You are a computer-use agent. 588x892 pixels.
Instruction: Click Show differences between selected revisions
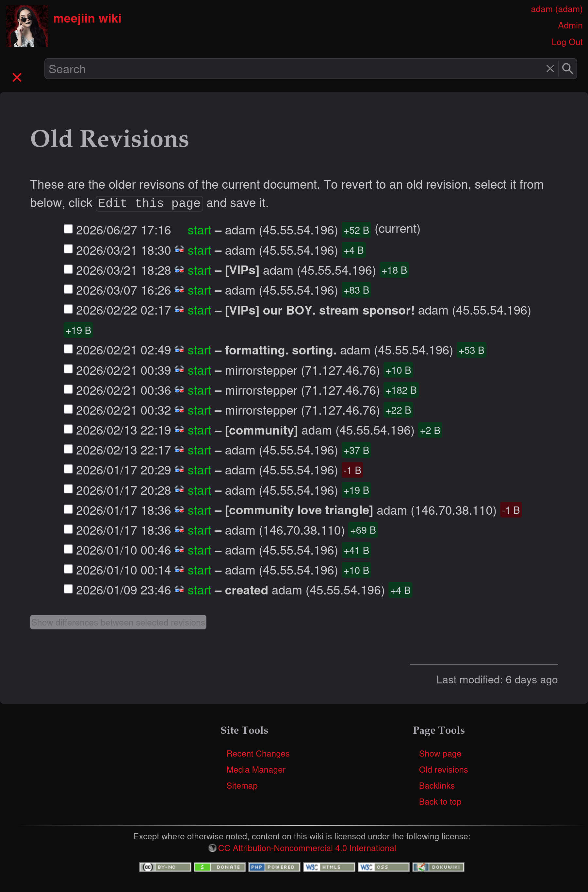pos(118,622)
